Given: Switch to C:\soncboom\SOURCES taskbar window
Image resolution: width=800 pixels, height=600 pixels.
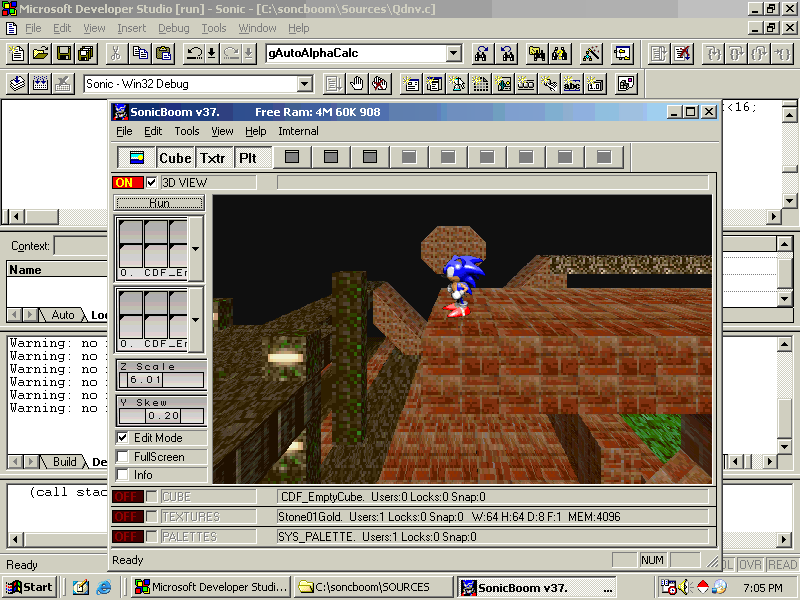Looking at the screenshot, I should [373, 587].
